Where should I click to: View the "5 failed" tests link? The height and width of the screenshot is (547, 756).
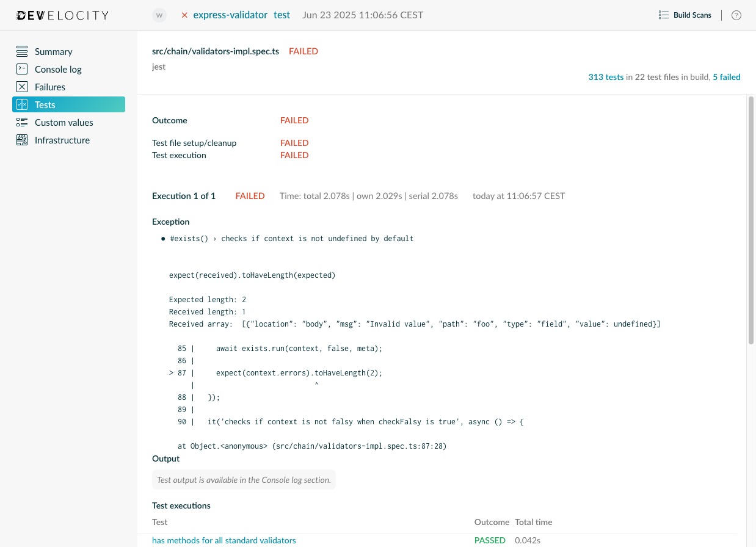(x=726, y=77)
